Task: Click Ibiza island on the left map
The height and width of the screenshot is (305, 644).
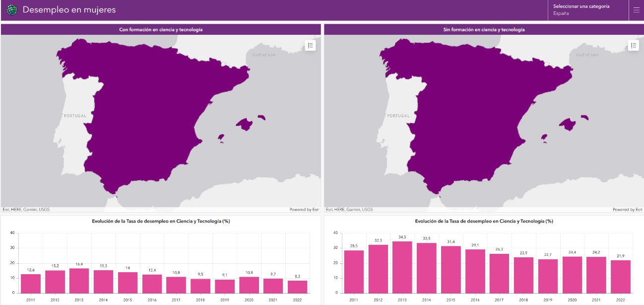Action: (221, 137)
